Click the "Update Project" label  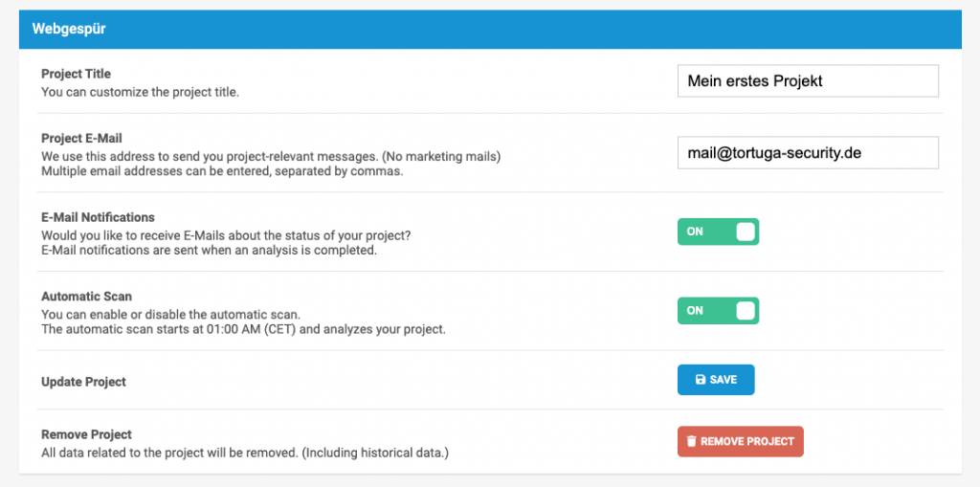[x=83, y=382]
